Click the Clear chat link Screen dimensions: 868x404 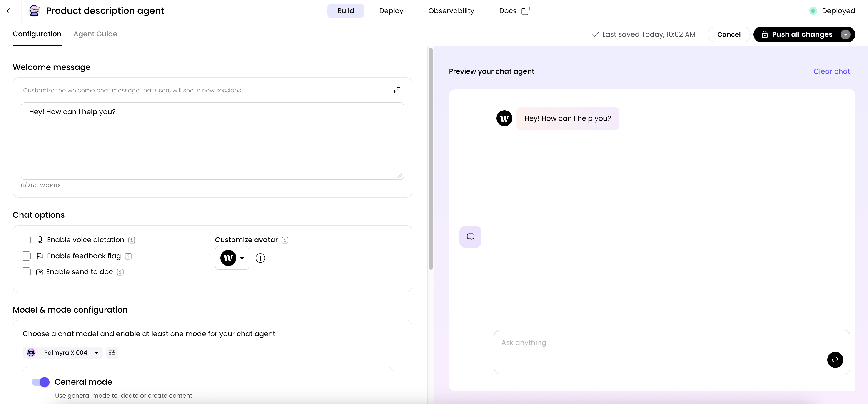[x=832, y=71]
